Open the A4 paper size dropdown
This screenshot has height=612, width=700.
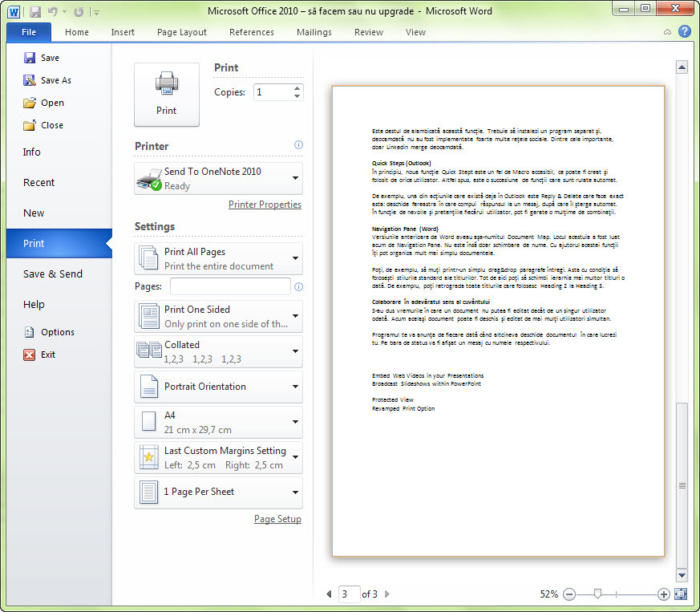pos(218,422)
